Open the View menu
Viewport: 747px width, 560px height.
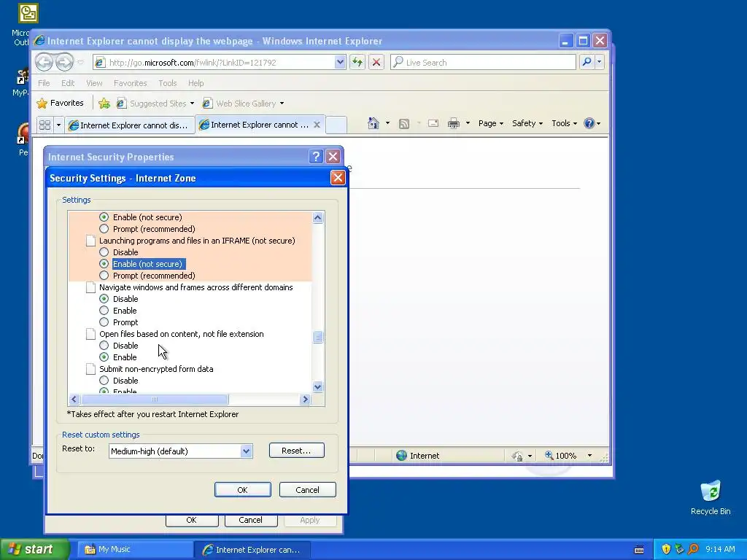94,83
